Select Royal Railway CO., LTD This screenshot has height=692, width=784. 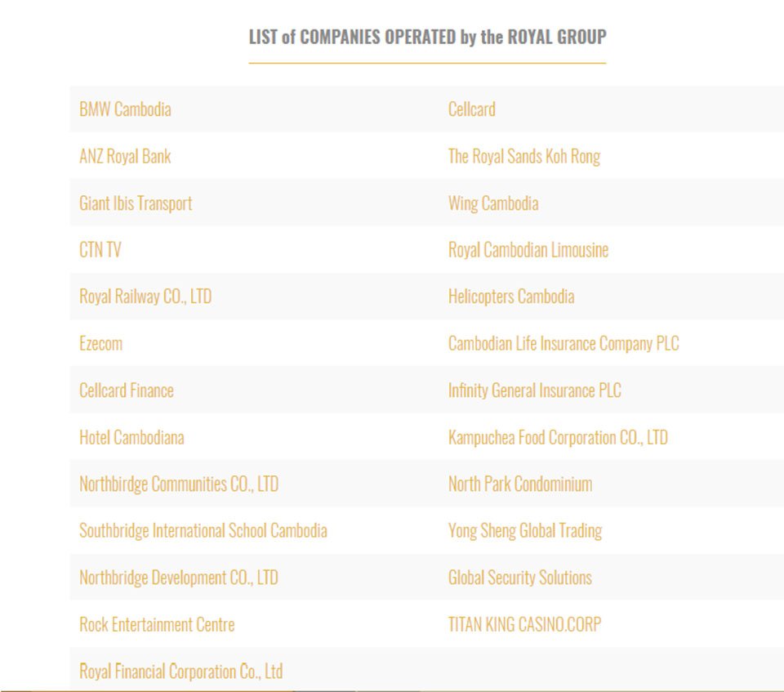tap(145, 297)
